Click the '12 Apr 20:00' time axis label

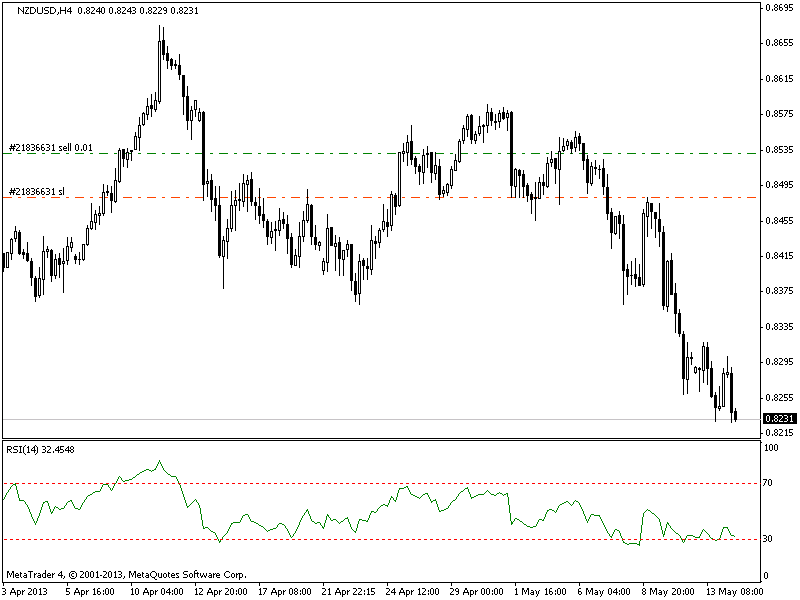point(221,592)
